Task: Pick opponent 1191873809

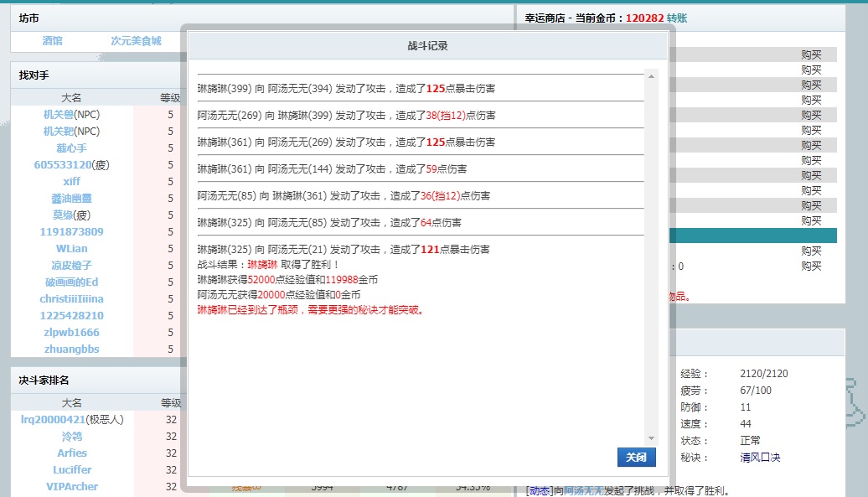Action: pyautogui.click(x=71, y=232)
